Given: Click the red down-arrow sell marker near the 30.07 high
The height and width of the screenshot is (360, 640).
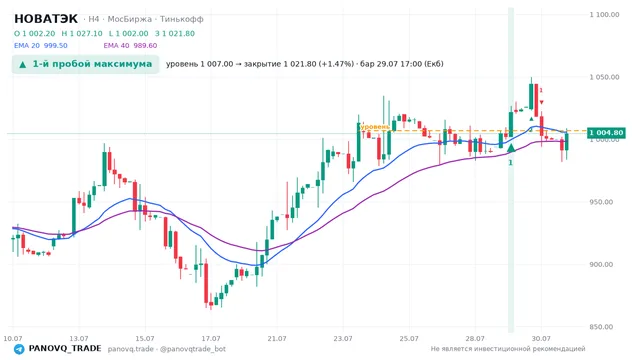Looking at the screenshot, I should pyautogui.click(x=541, y=102).
